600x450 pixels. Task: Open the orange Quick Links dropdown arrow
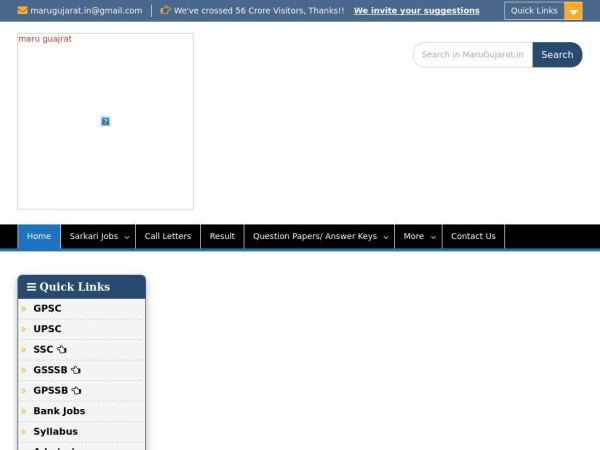coord(573,11)
